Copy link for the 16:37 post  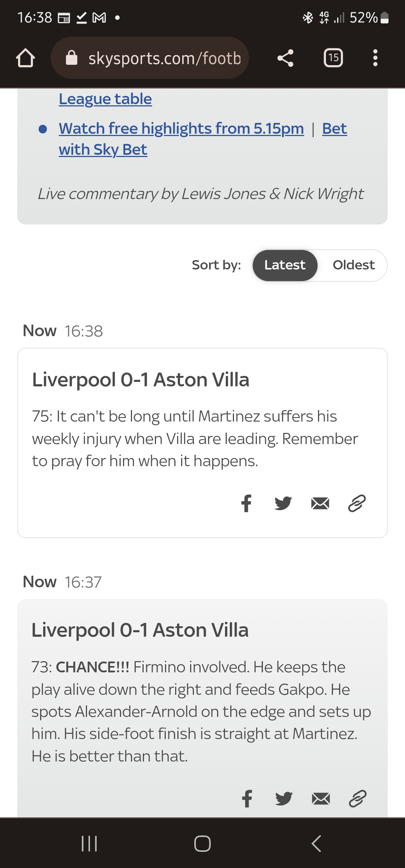click(358, 799)
